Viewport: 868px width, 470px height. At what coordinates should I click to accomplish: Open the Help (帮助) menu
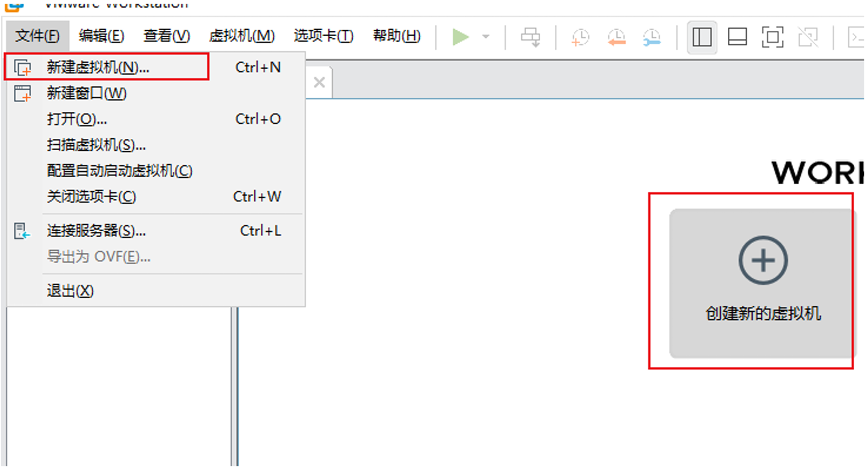396,36
